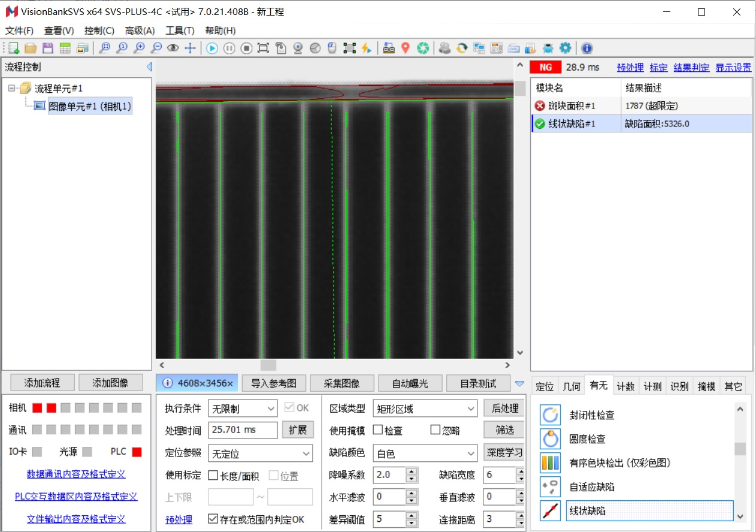Switch to the 计数 tool tab
This screenshot has height=532, width=756.
pyautogui.click(x=625, y=386)
